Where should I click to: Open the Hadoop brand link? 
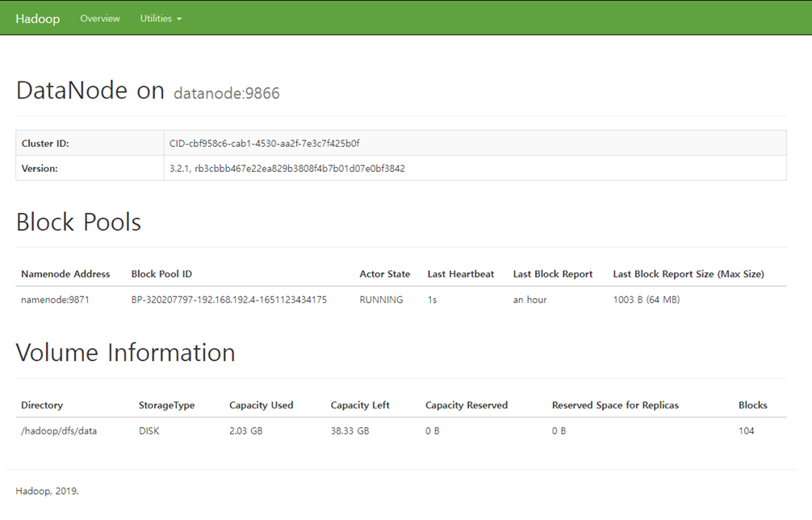click(x=38, y=19)
